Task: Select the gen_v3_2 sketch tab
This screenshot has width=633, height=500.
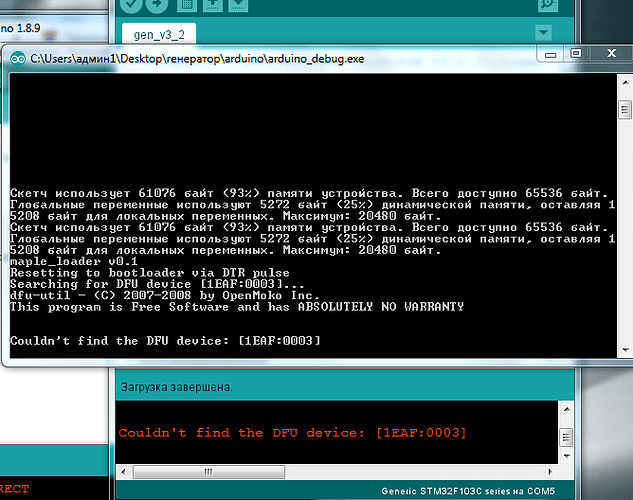Action: point(159,34)
